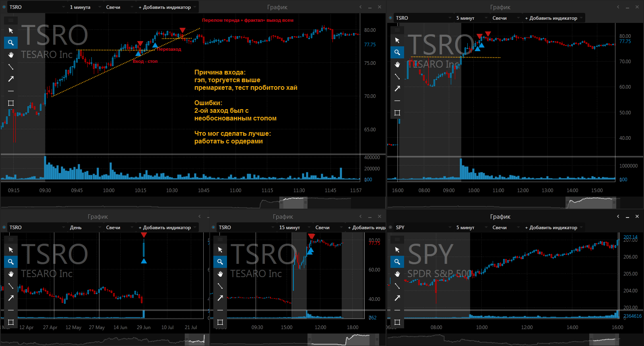Click the TSRO symbol field in 1-minute chart
Screen dimensions: 644x346
pyautogui.click(x=37, y=7)
